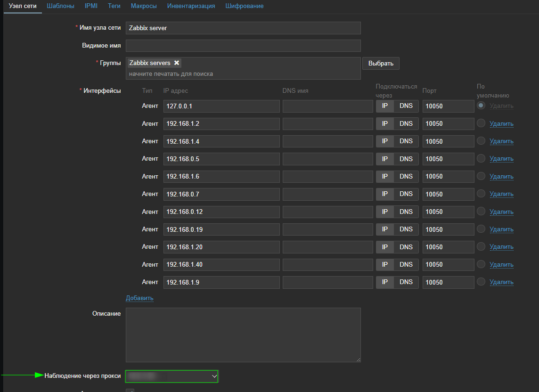This screenshot has width=539, height=392.
Task: Open the proxy monitoring dropdown
Action: 171,376
